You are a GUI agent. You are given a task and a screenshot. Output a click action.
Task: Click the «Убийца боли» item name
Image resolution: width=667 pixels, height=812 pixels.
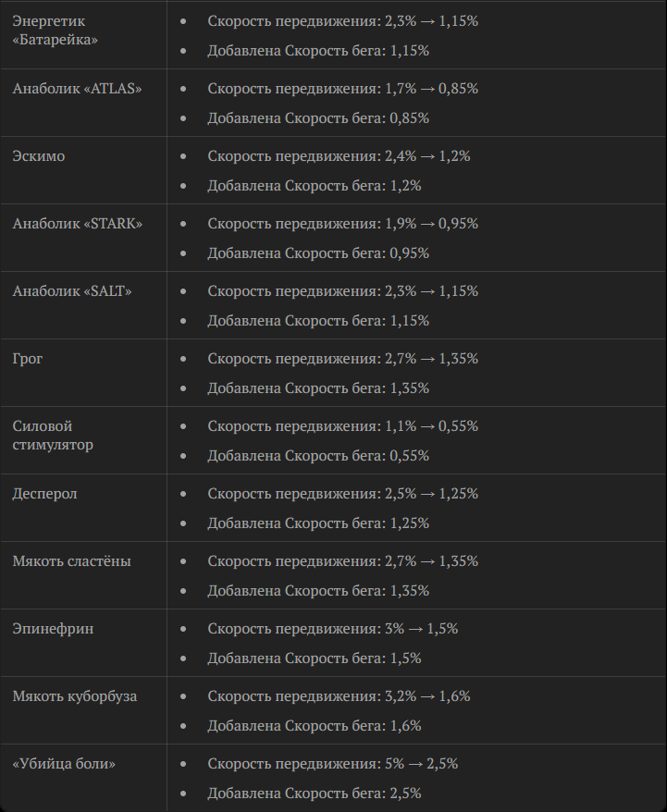pos(64,764)
